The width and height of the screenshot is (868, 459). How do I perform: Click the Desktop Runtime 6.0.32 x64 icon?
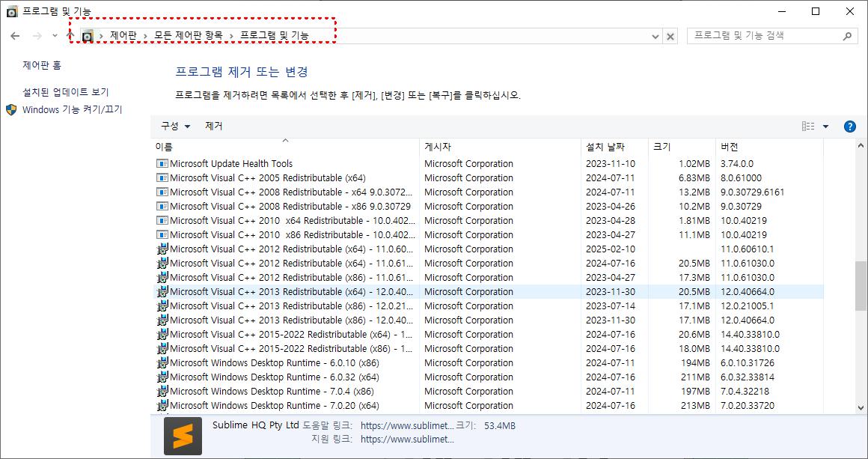[162, 377]
